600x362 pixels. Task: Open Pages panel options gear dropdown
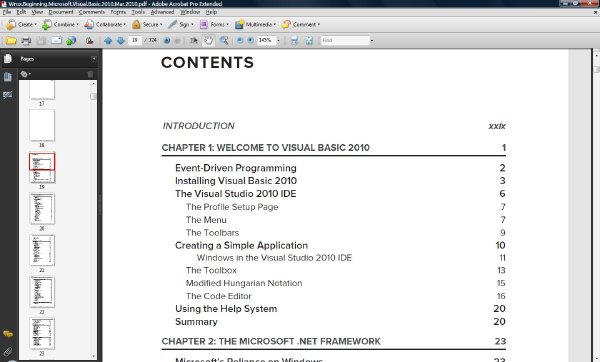[x=26, y=74]
